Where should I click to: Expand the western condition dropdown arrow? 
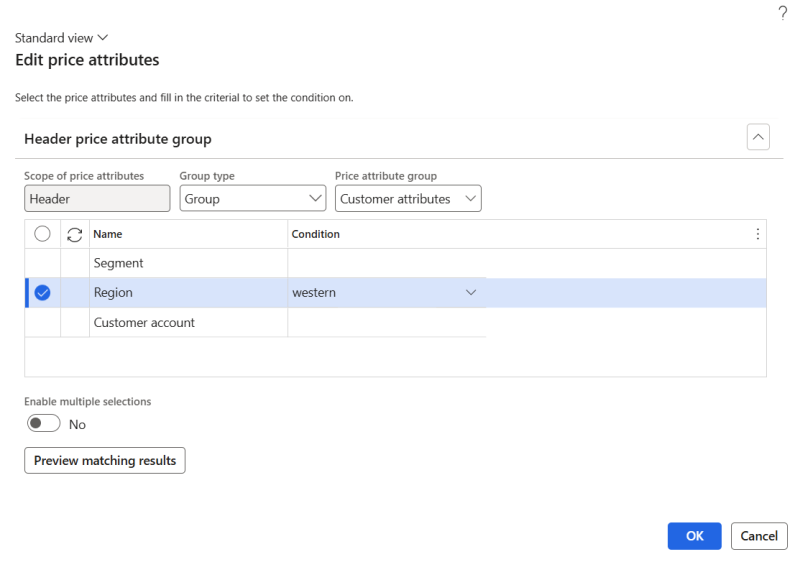(x=471, y=293)
